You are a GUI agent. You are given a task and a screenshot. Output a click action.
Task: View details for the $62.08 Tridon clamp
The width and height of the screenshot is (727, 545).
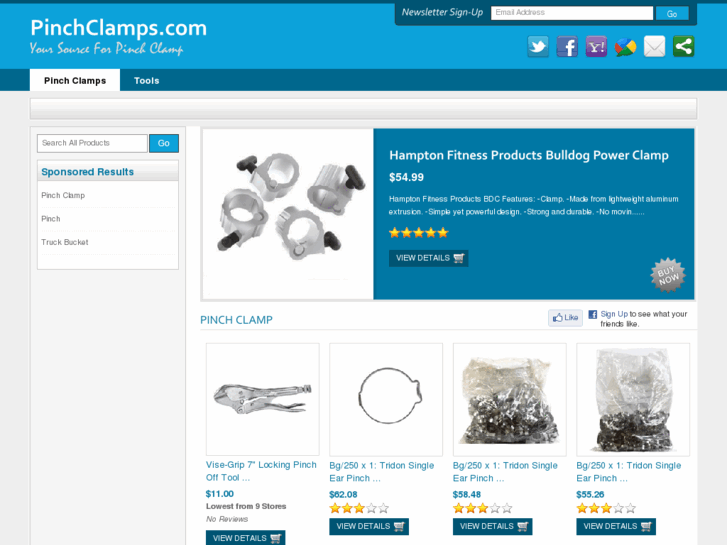tap(369, 526)
